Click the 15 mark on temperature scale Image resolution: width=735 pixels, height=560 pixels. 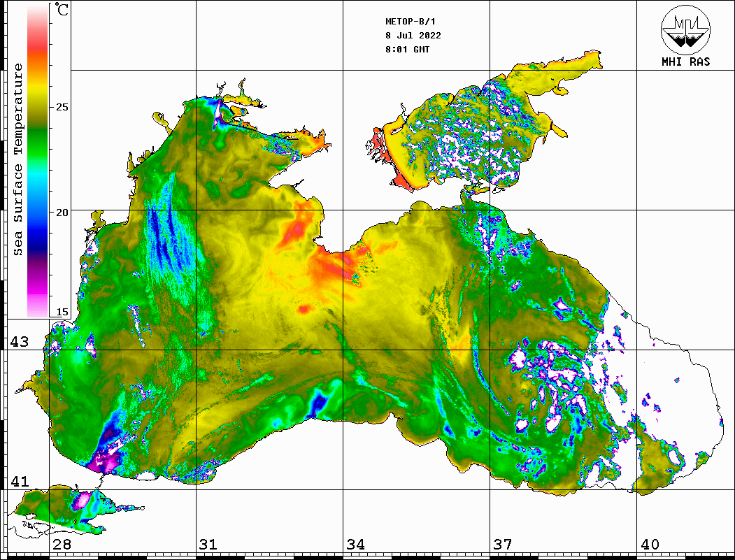tap(62, 312)
